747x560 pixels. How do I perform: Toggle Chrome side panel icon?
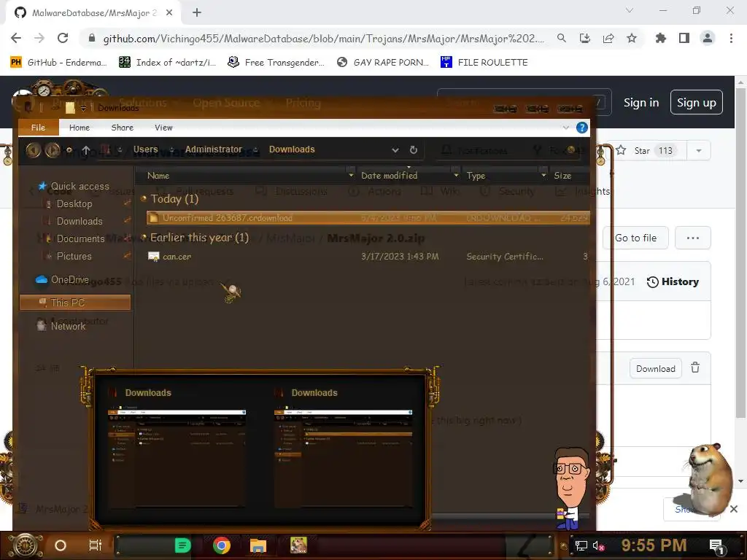pos(684,38)
